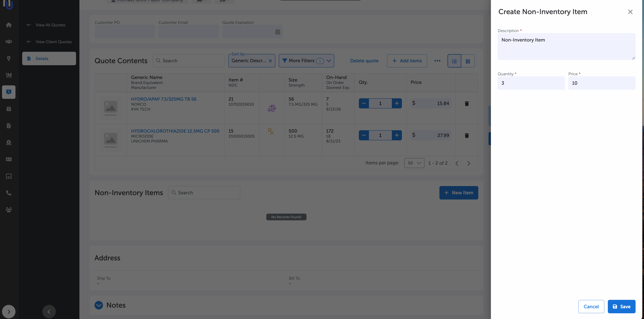The height and width of the screenshot is (319, 644).
Task: Open the cart dolly sidebar icon
Action: pos(9,75)
